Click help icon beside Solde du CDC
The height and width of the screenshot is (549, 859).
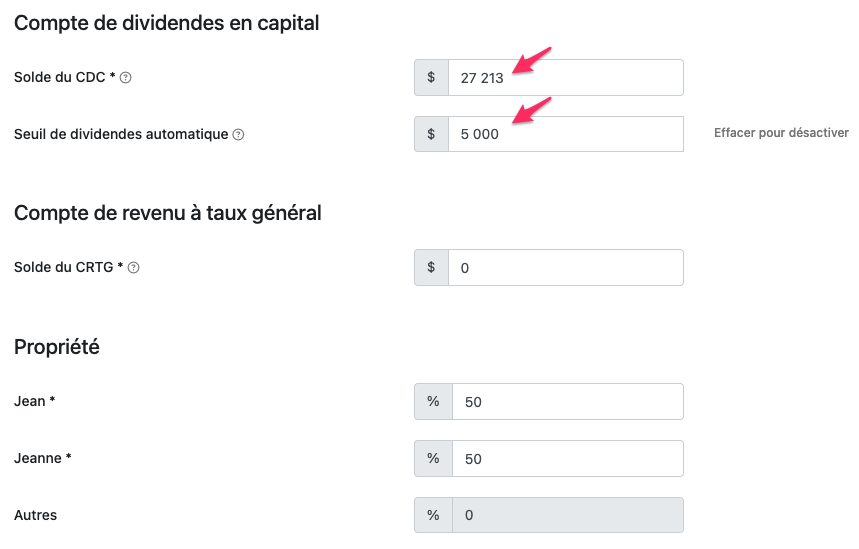[x=125, y=78]
